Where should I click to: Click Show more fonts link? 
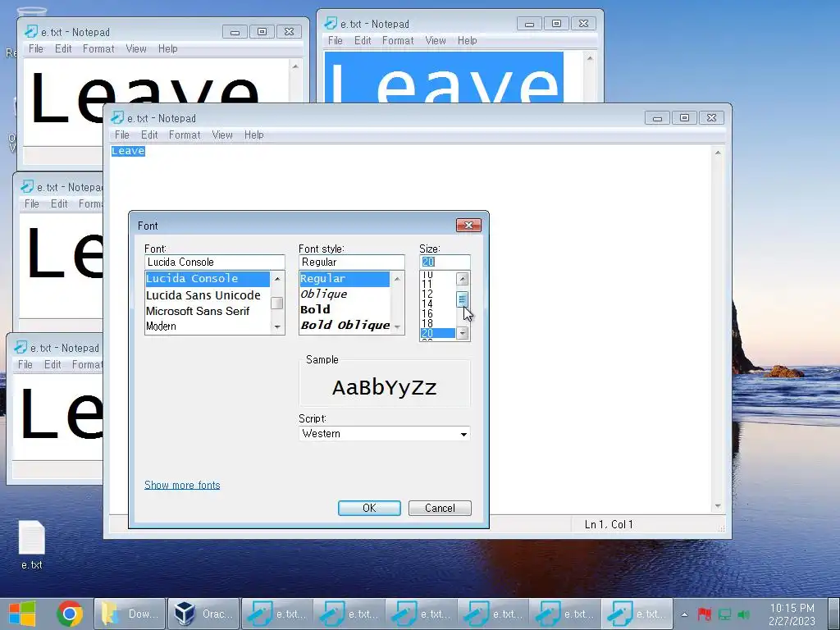[x=182, y=485]
